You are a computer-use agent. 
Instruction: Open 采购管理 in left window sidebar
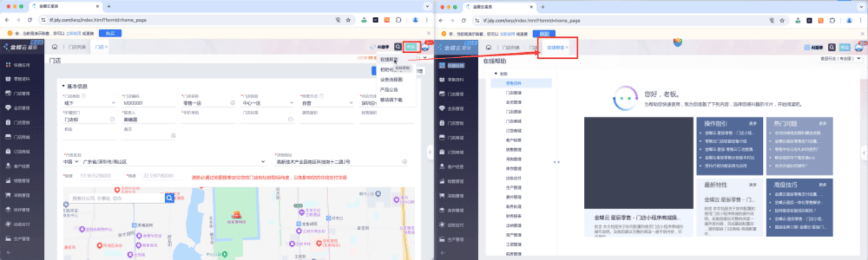(22, 196)
